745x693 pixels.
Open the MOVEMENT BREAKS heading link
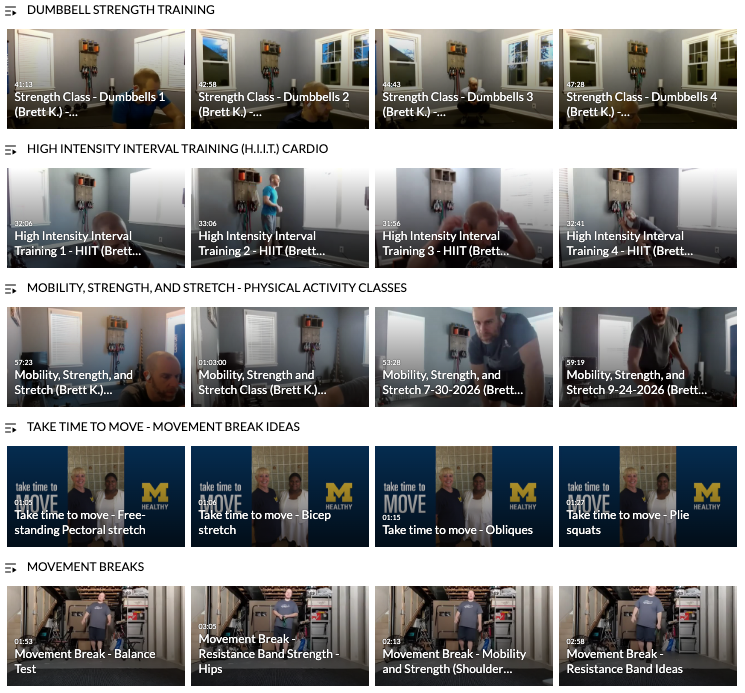tap(86, 567)
